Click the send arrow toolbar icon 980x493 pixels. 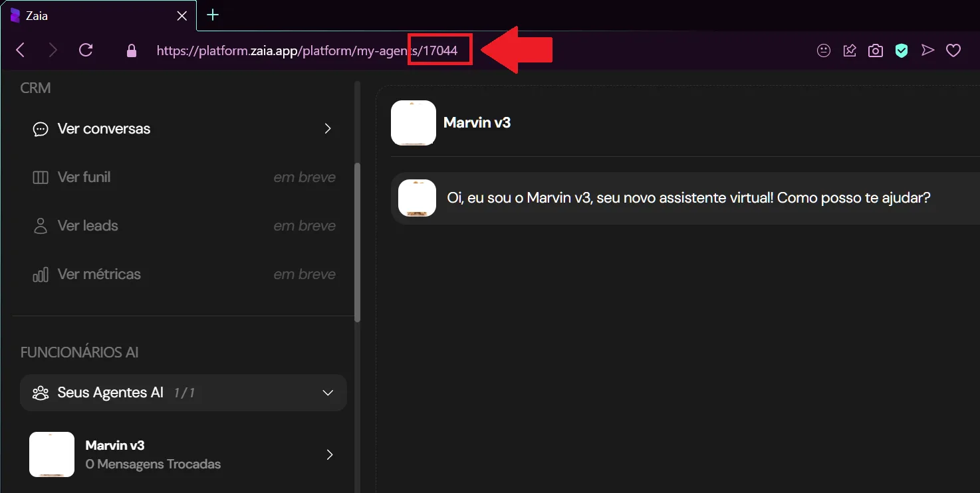[x=927, y=50]
